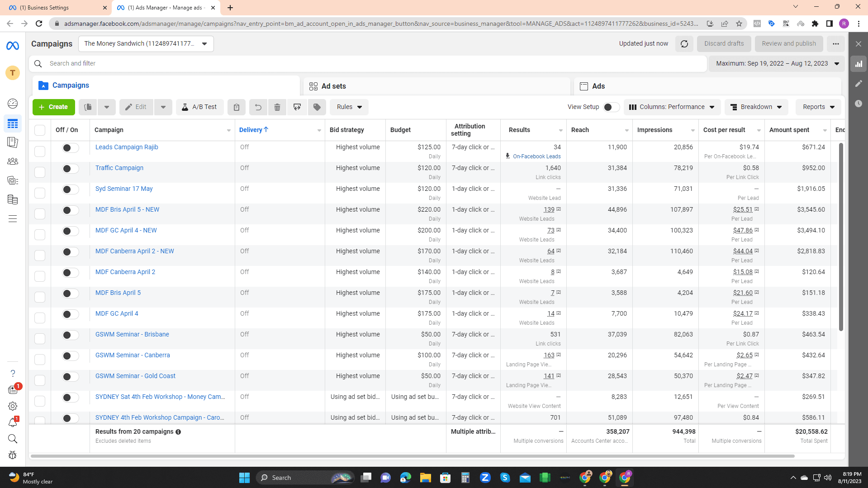
Task: Open Account Overview gauge icon in sidebar
Action: (x=13, y=104)
